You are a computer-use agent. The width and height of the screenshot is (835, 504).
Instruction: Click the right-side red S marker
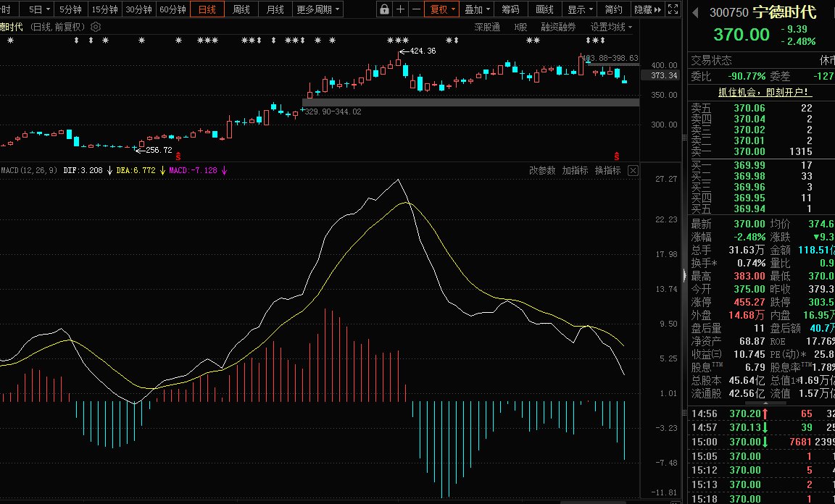pyautogui.click(x=616, y=156)
